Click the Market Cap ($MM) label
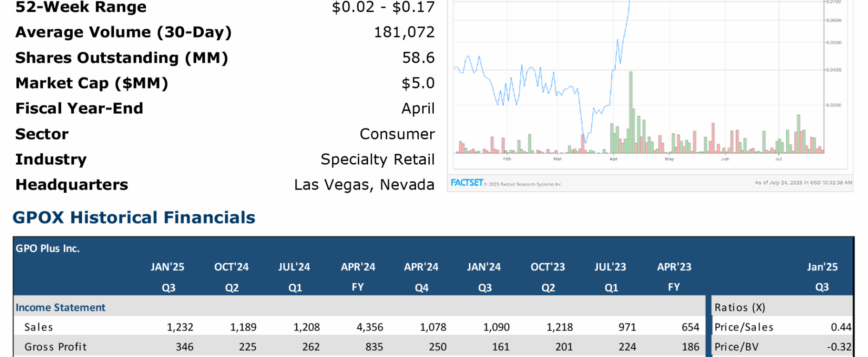Viewport: 868px width, 357px height. coord(91,83)
